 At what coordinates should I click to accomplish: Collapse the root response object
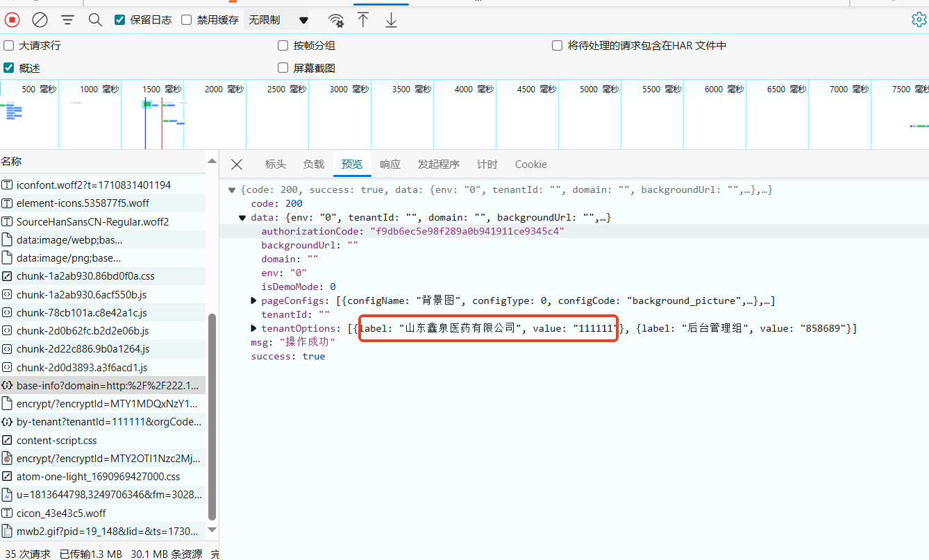tap(231, 189)
